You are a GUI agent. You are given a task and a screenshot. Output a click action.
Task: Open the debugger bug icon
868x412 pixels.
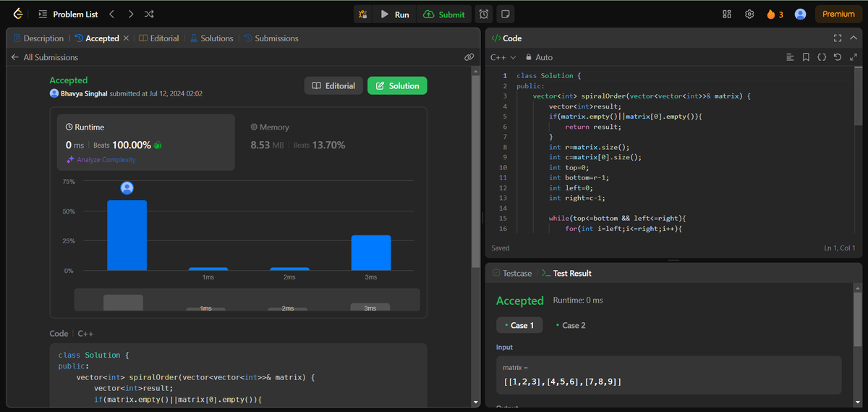point(363,14)
